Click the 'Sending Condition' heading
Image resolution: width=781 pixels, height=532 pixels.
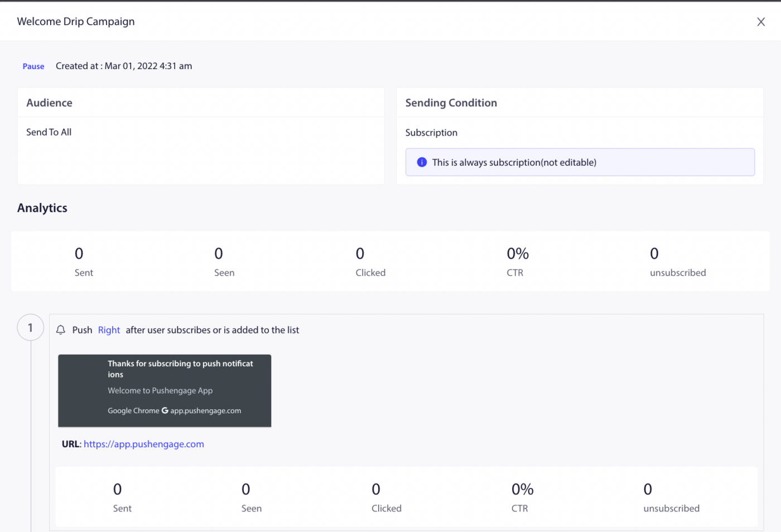tap(451, 103)
